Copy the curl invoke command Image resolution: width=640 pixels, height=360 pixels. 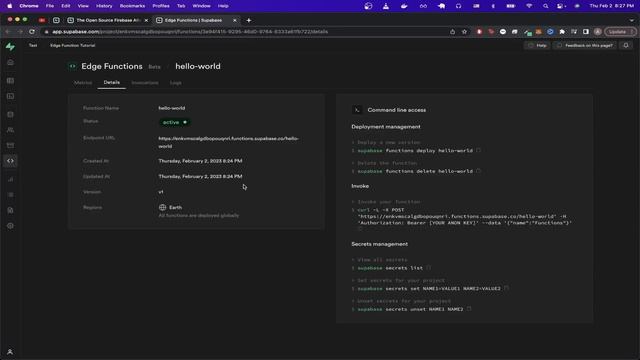pyautogui.click(x=360, y=229)
